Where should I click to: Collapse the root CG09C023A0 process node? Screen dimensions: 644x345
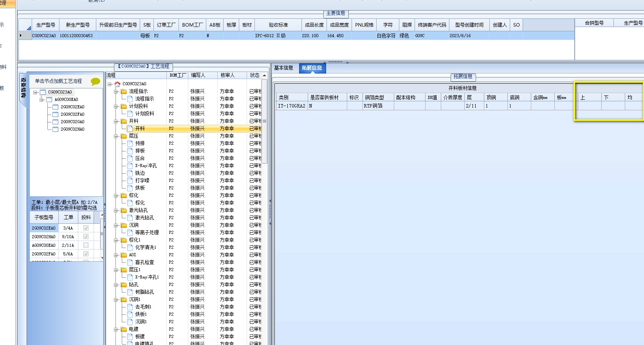[x=110, y=84]
